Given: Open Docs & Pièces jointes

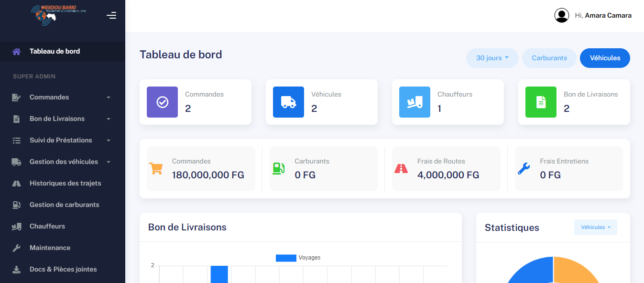Looking at the screenshot, I should coord(63,269).
